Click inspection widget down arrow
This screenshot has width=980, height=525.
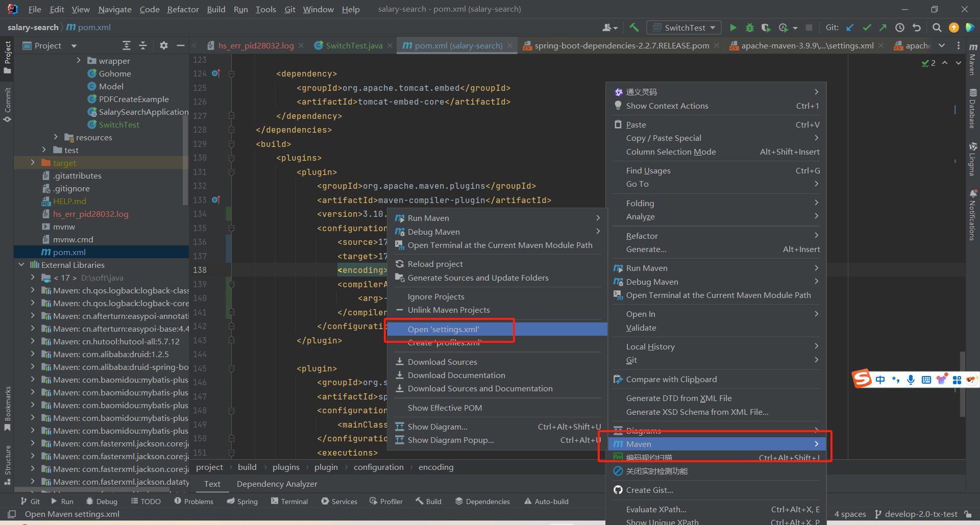(959, 63)
